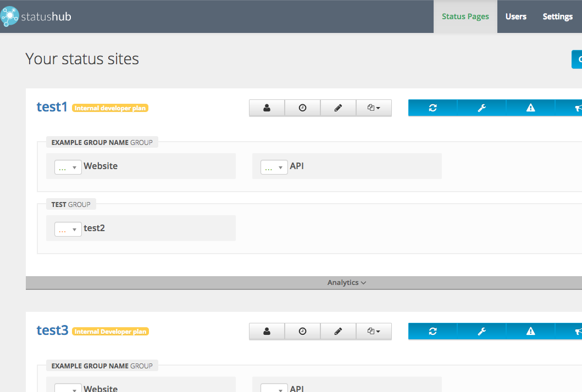
Task: Click the 'test2' service name
Action: coord(95,228)
